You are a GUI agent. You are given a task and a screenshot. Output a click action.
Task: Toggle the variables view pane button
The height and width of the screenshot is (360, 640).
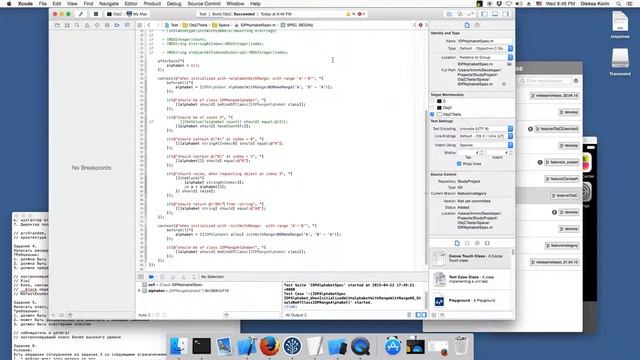click(x=418, y=315)
